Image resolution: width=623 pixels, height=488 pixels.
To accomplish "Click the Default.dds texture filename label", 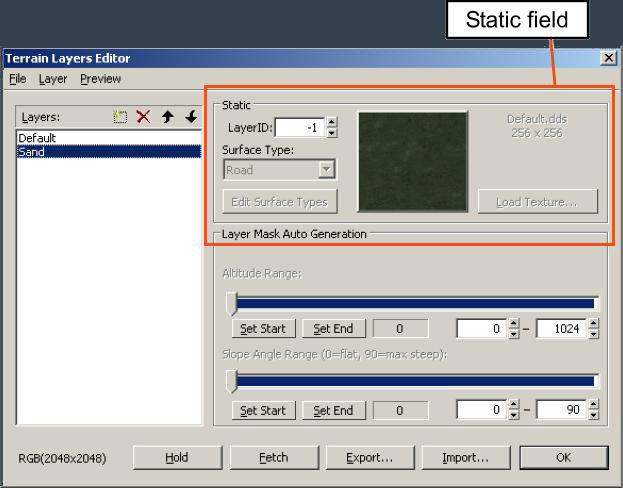I will [537, 119].
